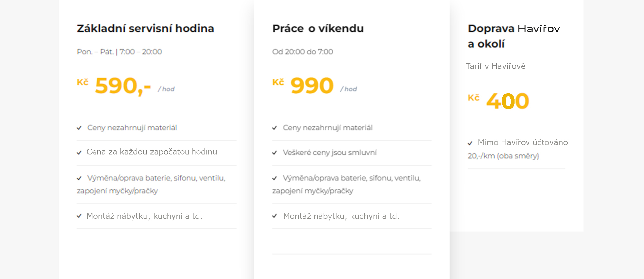Click checkmark beside first-card Výměna/oprava baterie
The height and width of the screenshot is (279, 644).
click(x=79, y=178)
